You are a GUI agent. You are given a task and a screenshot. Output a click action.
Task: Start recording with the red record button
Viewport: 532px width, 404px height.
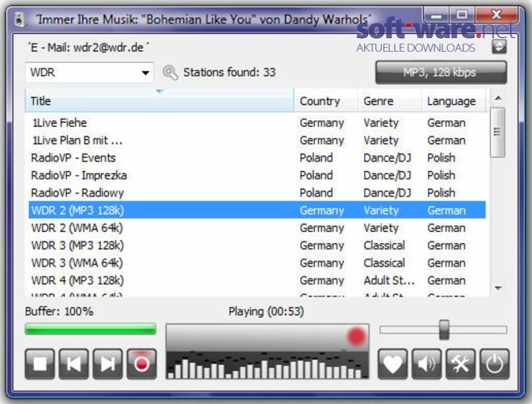141,364
